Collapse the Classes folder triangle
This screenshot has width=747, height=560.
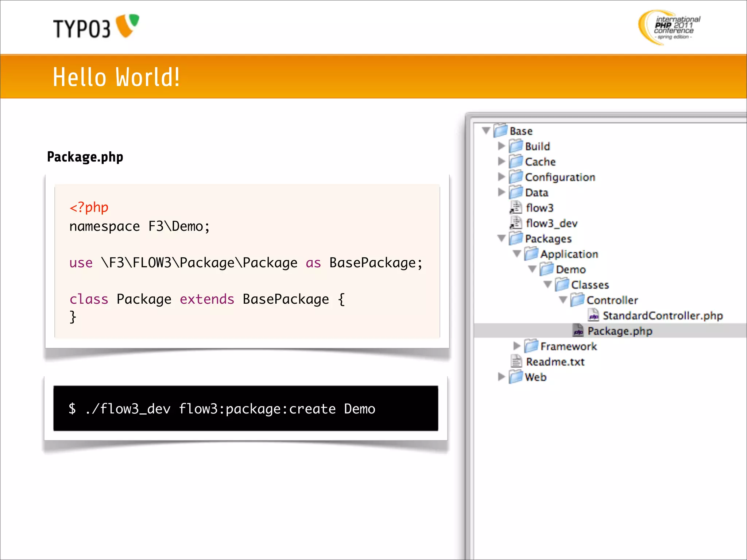coord(547,284)
